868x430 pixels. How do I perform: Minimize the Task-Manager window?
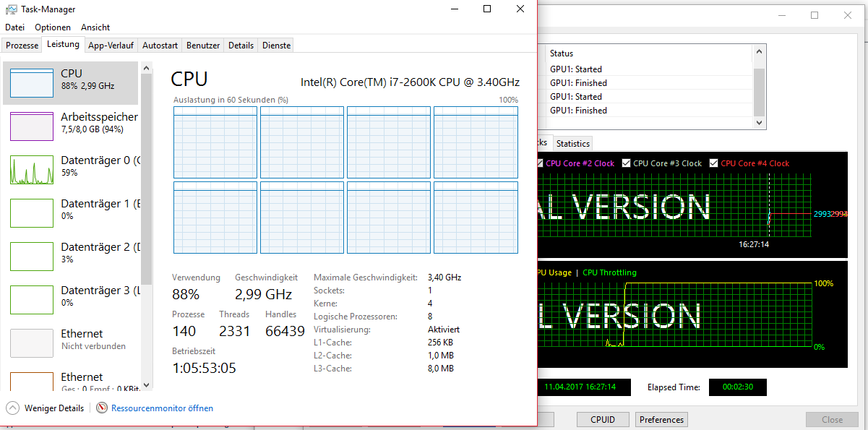[454, 9]
